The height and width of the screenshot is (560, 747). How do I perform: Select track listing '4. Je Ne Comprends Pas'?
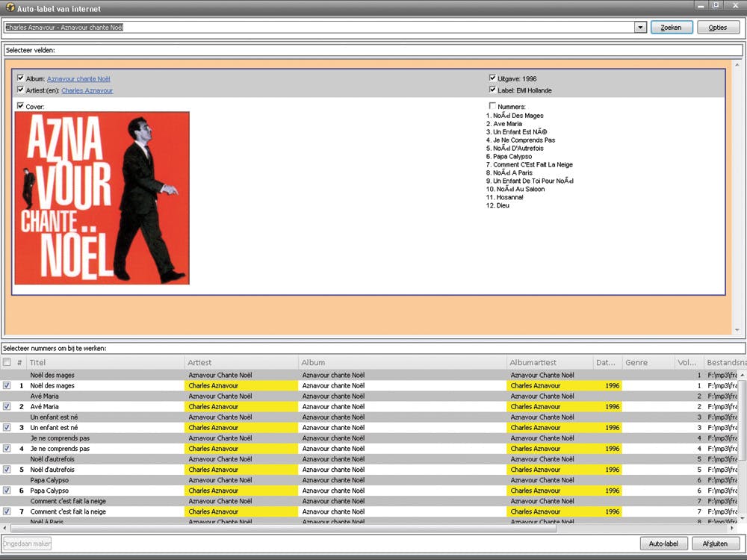click(521, 140)
